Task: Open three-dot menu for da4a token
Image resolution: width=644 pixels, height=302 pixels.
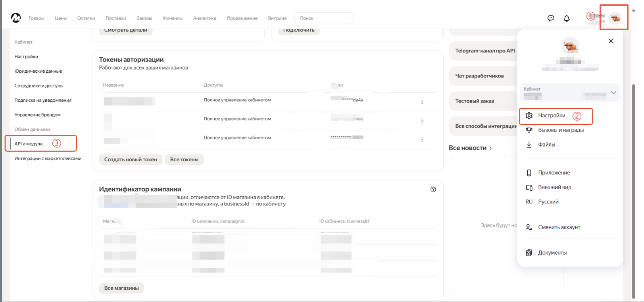Action: point(422,102)
